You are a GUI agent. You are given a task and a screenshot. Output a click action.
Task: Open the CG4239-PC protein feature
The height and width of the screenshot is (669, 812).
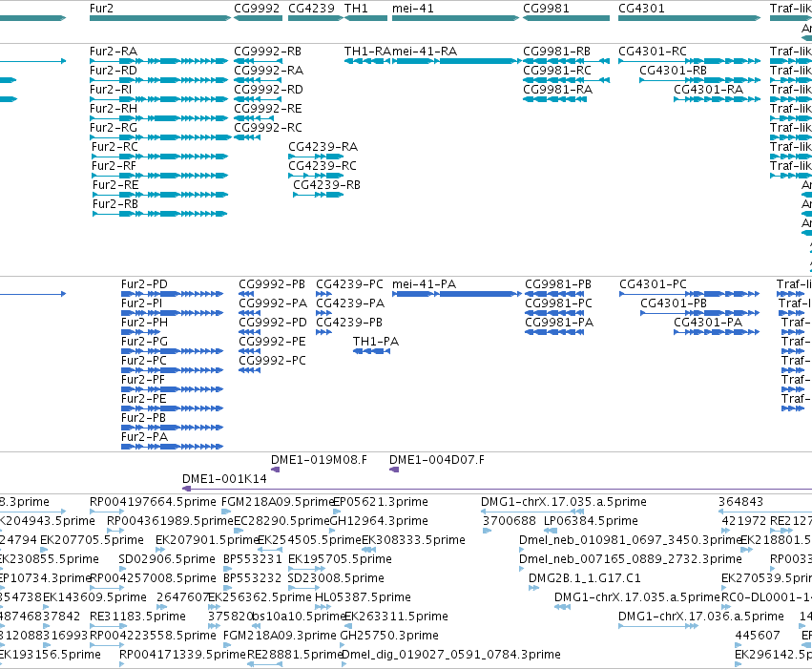point(323,294)
